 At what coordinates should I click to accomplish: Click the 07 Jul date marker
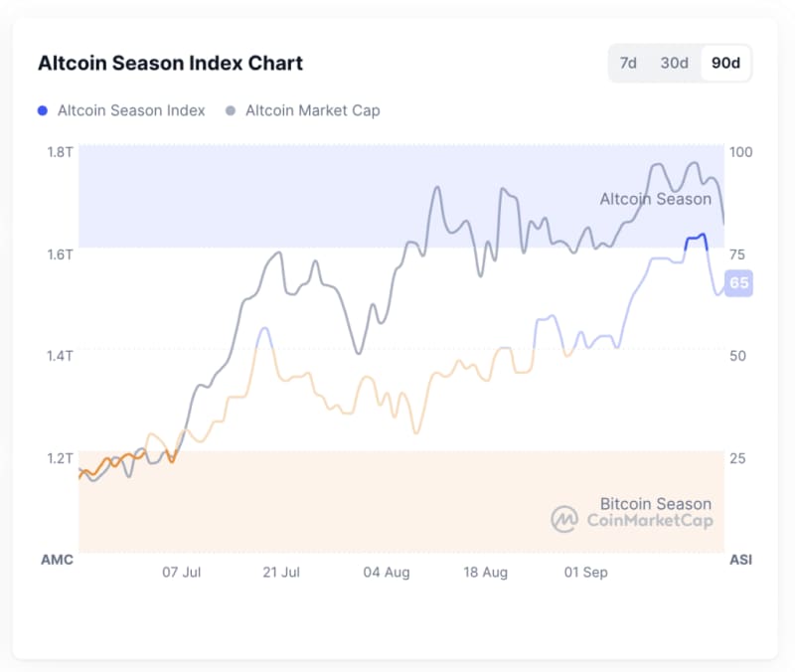pyautogui.click(x=181, y=573)
